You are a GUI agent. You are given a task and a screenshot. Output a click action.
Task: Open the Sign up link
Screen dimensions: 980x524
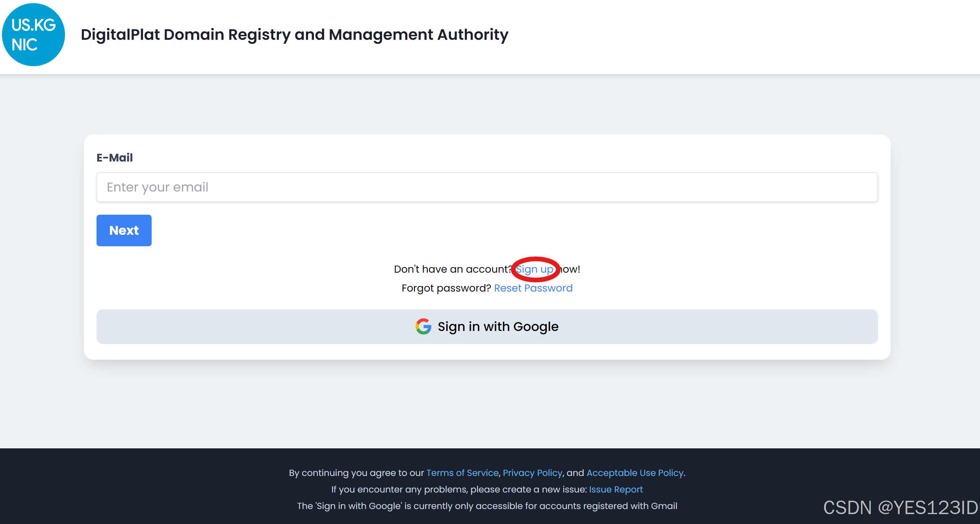point(535,269)
